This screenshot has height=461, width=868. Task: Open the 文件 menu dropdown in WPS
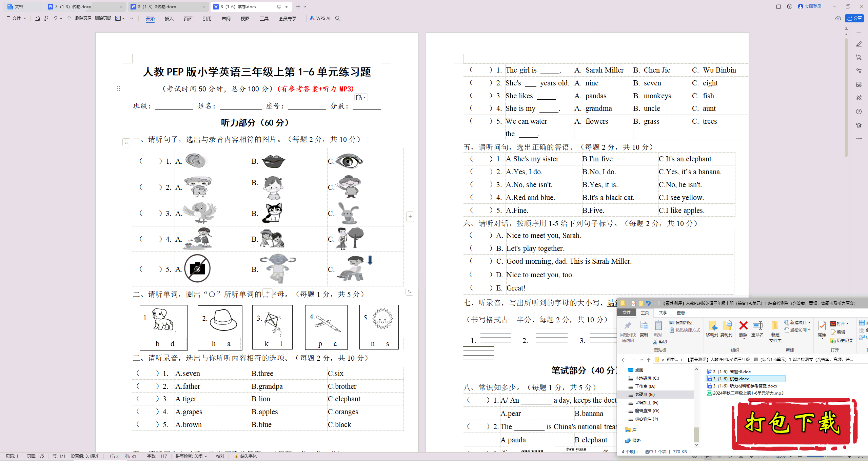(16, 18)
